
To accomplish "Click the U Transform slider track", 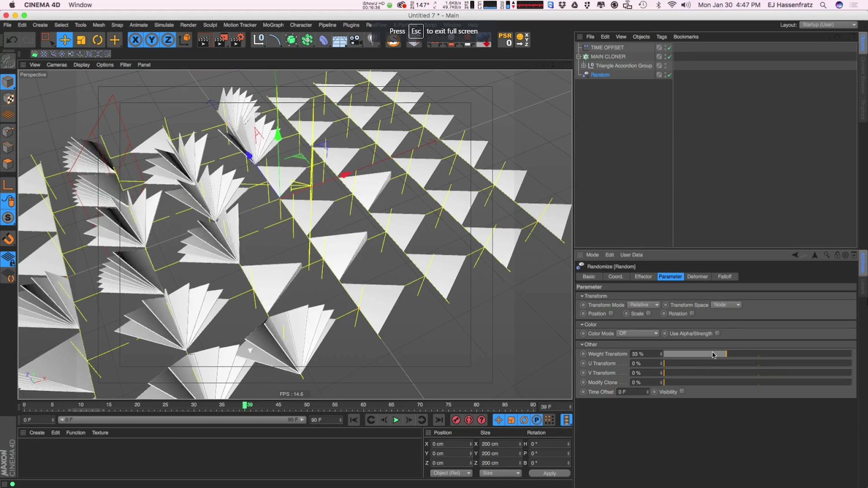I will click(x=758, y=363).
